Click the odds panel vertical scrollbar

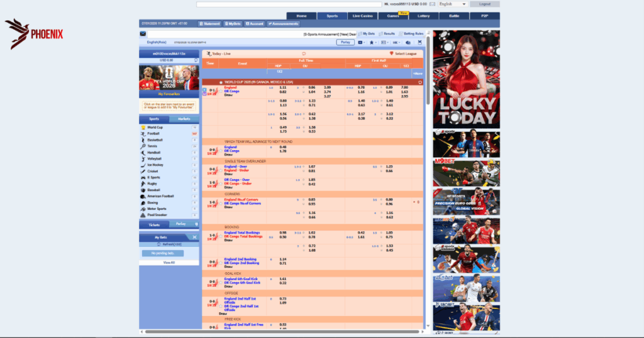point(428,70)
